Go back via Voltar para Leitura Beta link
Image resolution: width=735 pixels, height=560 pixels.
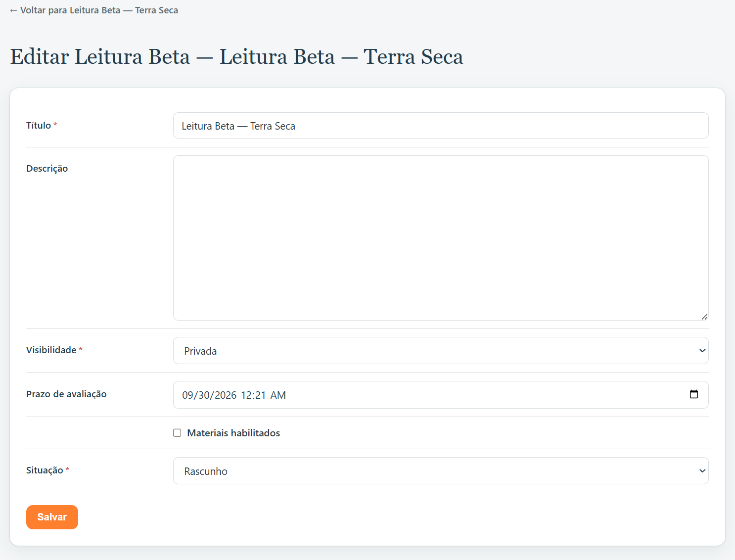pyautogui.click(x=94, y=10)
